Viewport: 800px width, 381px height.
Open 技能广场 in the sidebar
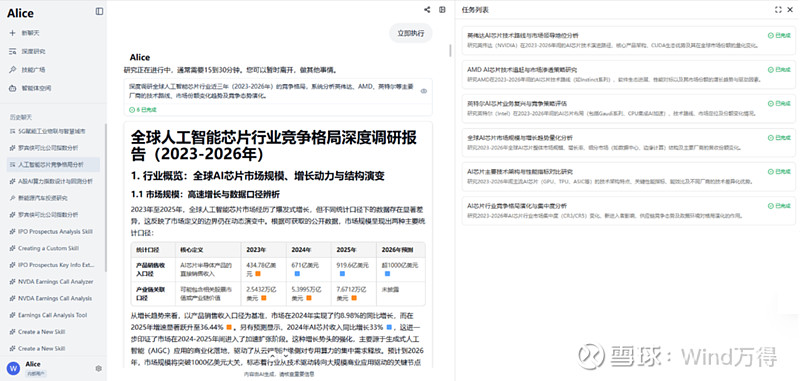33,69
